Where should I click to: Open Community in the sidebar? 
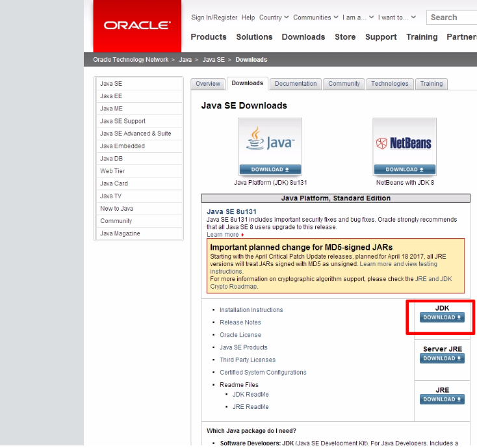pos(139,221)
